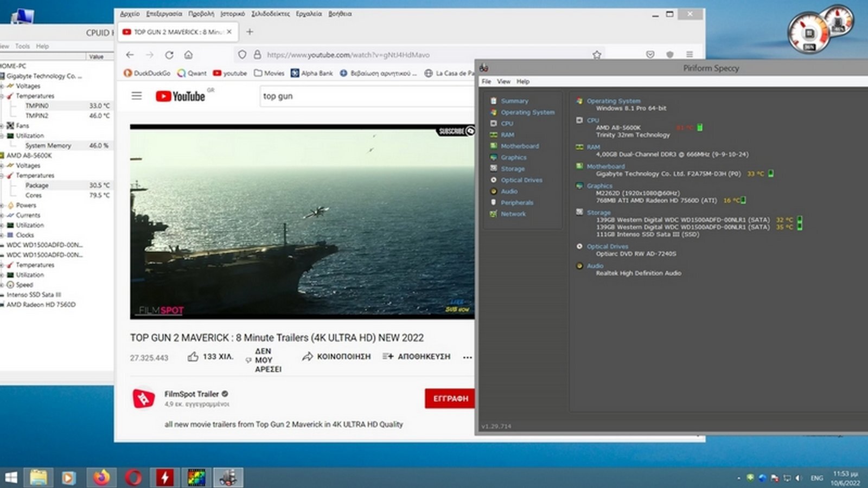This screenshot has height=488, width=868.
Task: Open more actions ellipsis under video
Action: tap(467, 357)
